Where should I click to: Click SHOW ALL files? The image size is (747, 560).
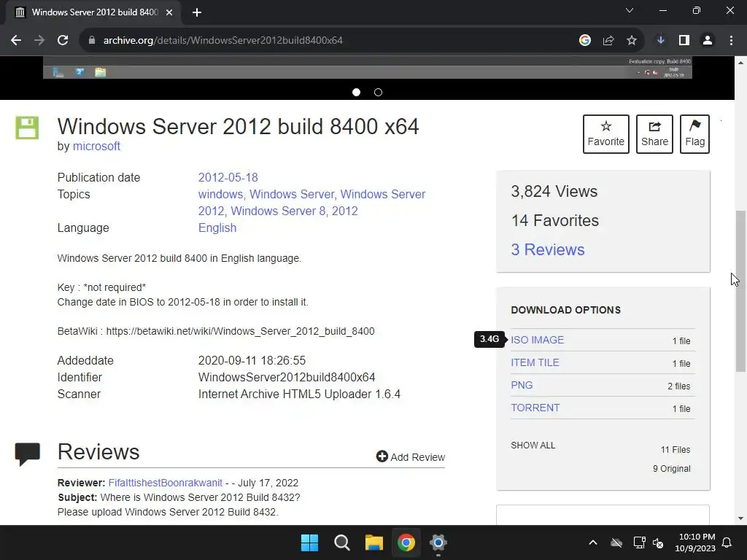[533, 446]
